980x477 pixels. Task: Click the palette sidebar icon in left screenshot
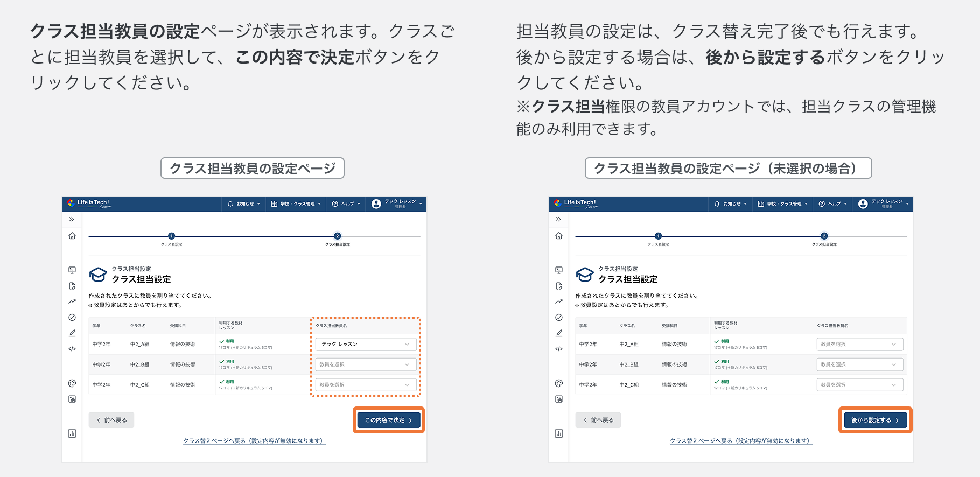(x=72, y=383)
